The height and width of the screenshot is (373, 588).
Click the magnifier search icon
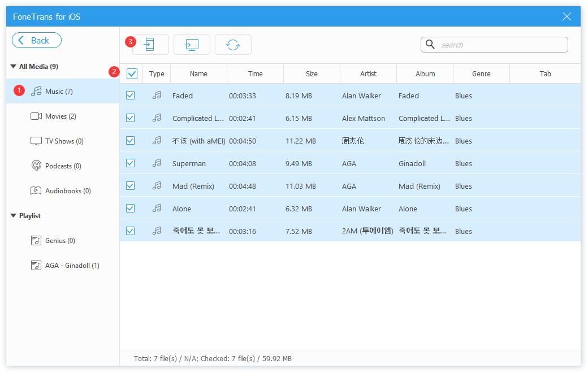430,45
